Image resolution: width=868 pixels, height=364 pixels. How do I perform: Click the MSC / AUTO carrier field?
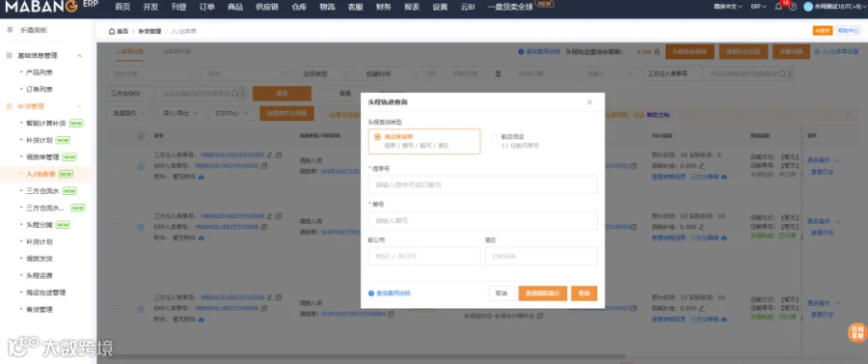(x=424, y=256)
